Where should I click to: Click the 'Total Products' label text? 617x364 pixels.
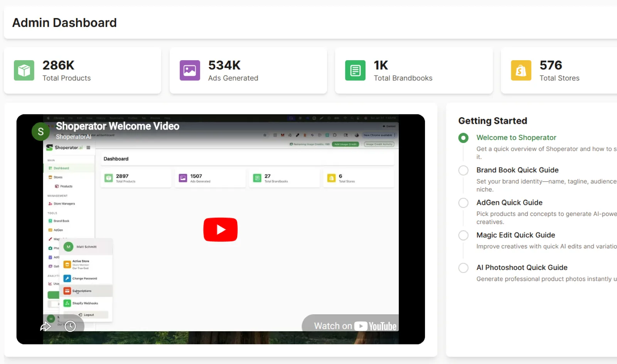(x=66, y=78)
